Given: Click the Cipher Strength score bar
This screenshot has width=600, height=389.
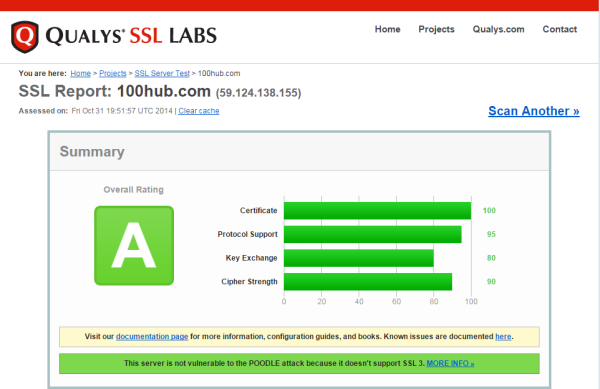Looking at the screenshot, I should coord(368,282).
